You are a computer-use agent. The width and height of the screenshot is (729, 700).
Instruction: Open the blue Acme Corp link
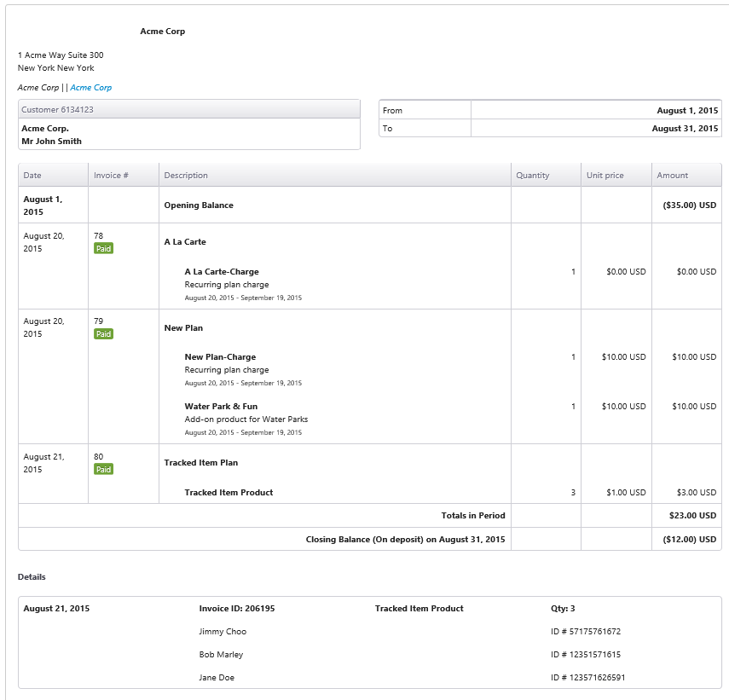(90, 87)
